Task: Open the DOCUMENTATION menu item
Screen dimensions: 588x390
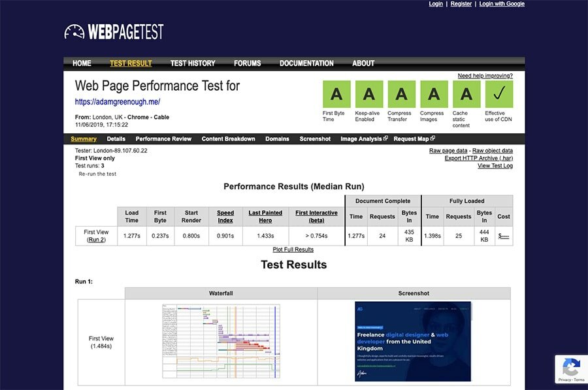Action: click(306, 63)
